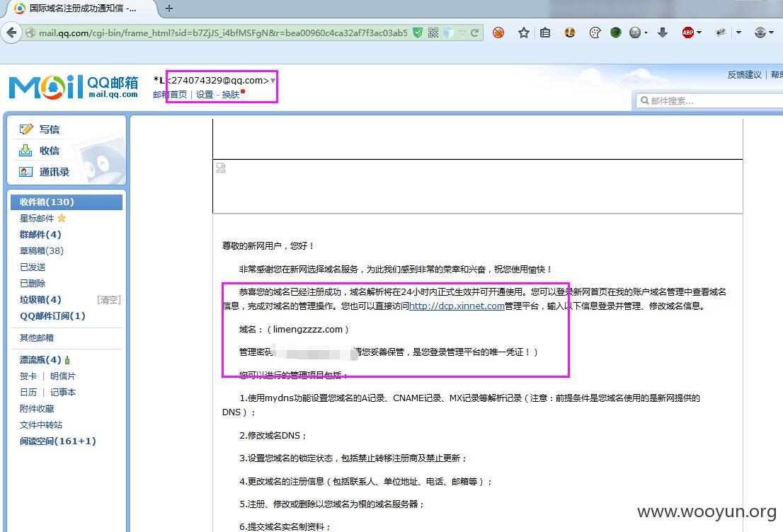Screen dimensions: 783x532
Task: Open 漂流瓶(4)
Action: point(40,360)
